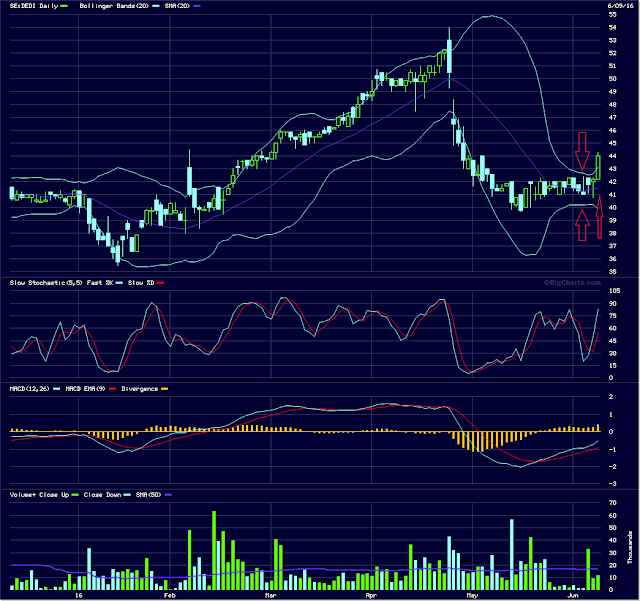Click the 'SMA(20)' legend label
The width and height of the screenshot is (640, 601).
(177, 6)
